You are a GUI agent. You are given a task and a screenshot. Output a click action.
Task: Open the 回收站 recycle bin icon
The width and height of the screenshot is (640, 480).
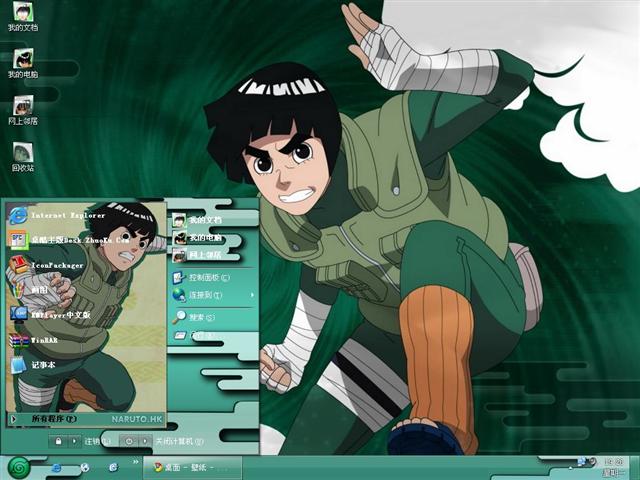(x=23, y=157)
